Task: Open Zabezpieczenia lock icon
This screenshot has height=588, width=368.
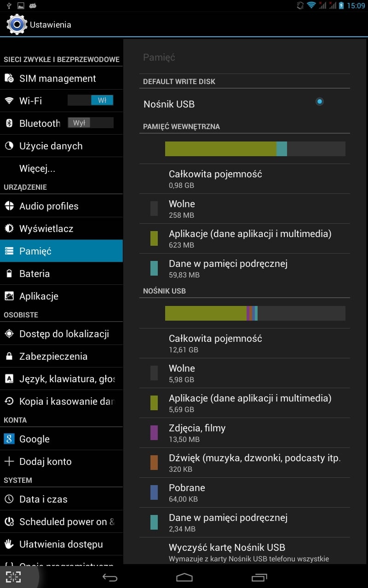Action: [9, 356]
